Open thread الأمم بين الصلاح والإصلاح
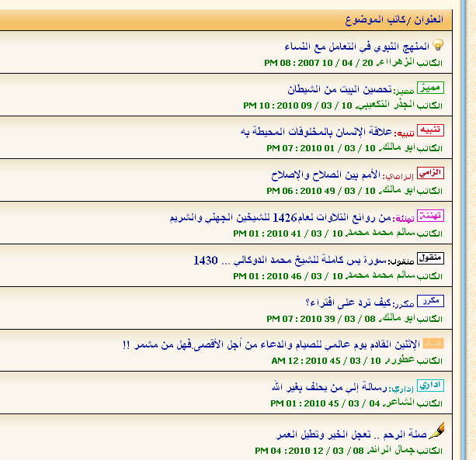Image resolution: width=476 pixels, height=460 pixels. pos(325,175)
